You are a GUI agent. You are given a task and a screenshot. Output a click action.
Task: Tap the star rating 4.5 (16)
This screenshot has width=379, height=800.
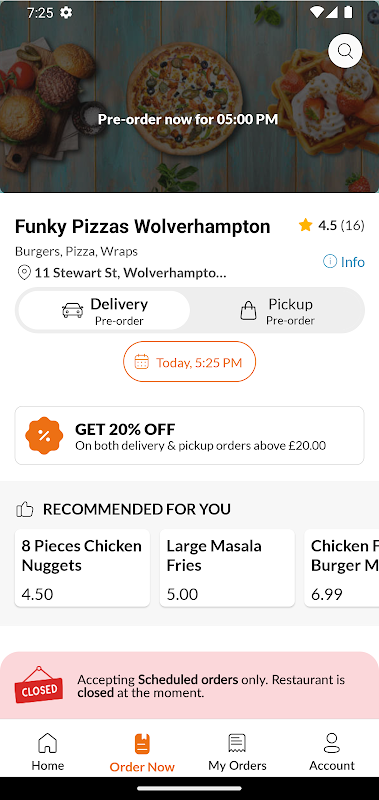332,225
